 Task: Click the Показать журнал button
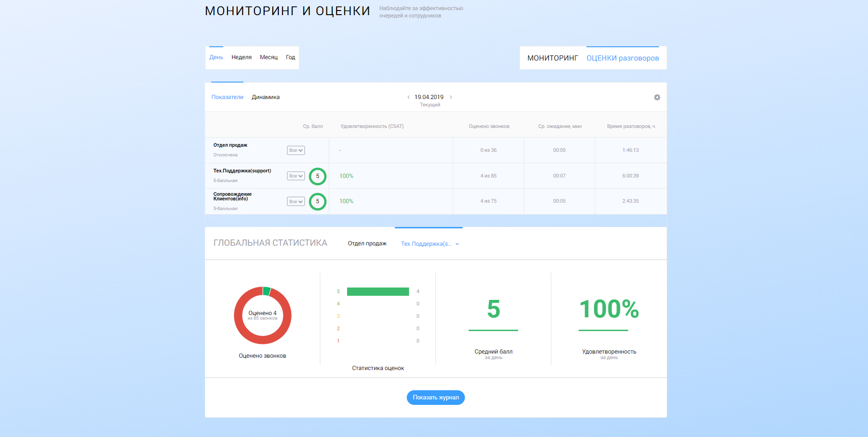[x=436, y=398]
